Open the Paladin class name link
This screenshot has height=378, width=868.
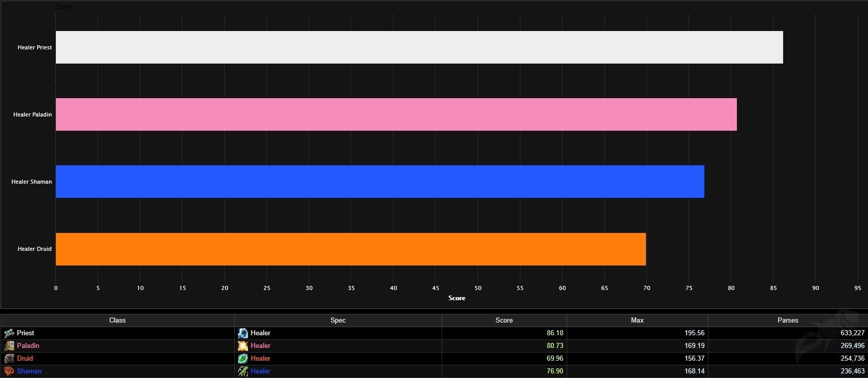point(28,346)
